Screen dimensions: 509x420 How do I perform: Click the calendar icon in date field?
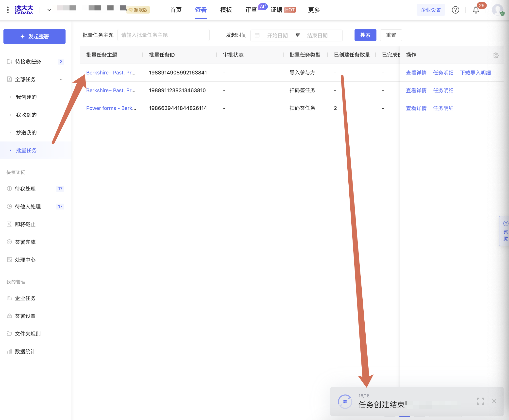click(x=257, y=35)
